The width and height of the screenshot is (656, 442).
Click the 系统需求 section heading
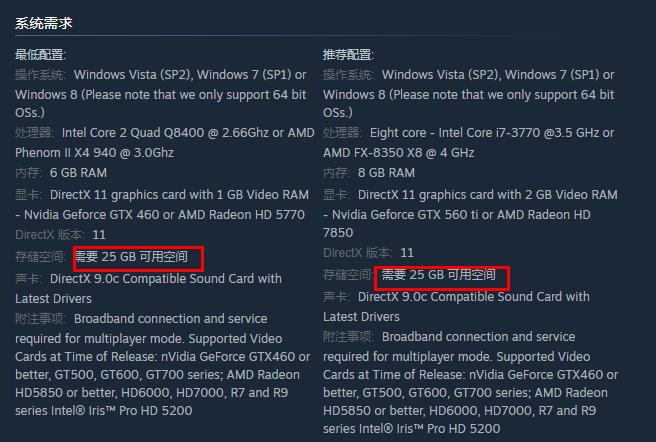click(44, 23)
